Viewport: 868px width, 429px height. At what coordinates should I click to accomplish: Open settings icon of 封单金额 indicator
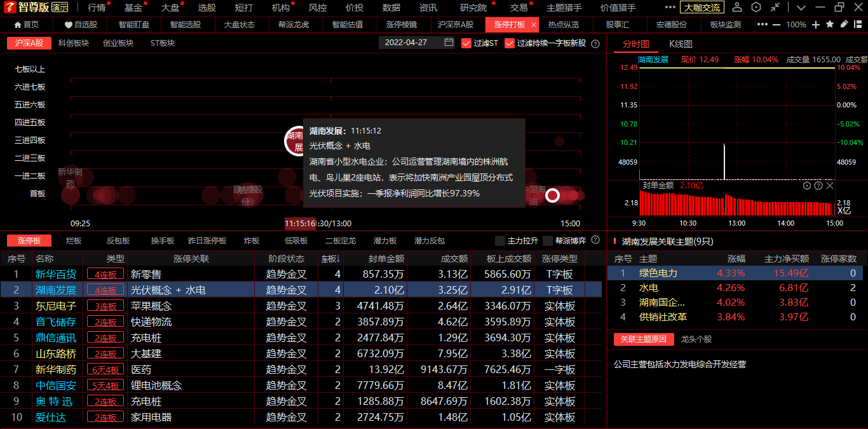[x=807, y=186]
